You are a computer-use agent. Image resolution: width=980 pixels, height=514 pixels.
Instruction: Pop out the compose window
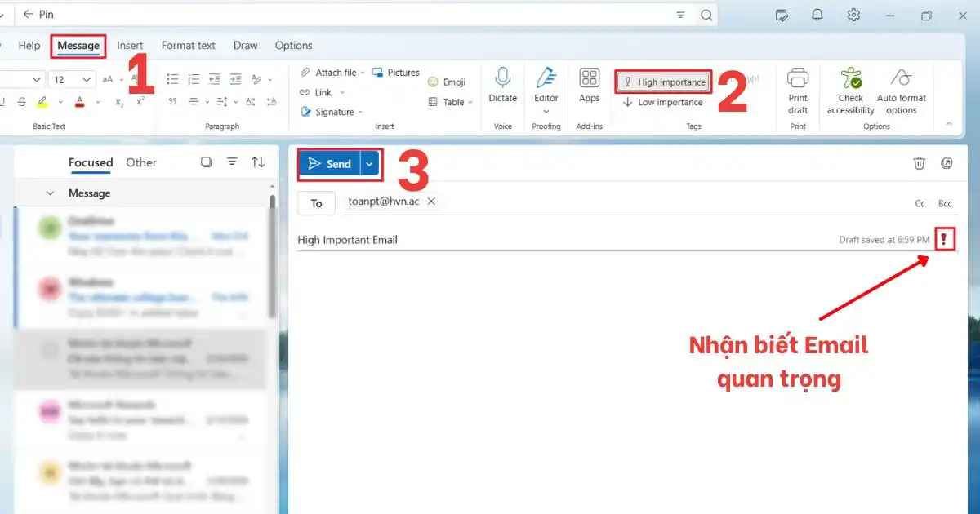pyautogui.click(x=947, y=163)
